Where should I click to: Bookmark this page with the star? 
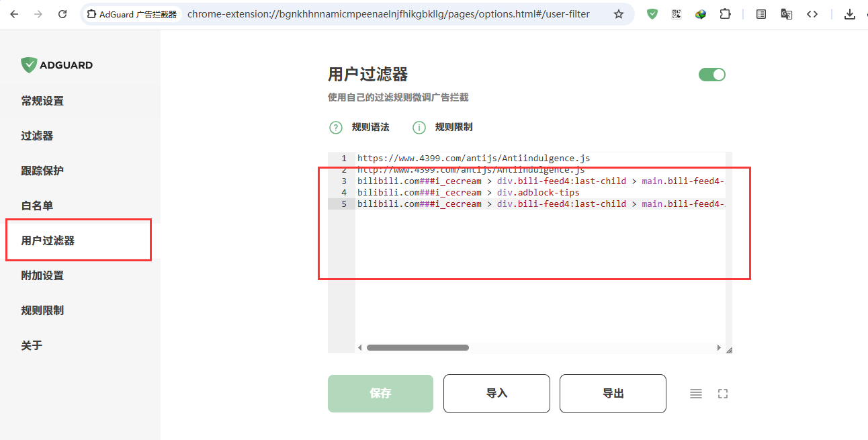(619, 14)
